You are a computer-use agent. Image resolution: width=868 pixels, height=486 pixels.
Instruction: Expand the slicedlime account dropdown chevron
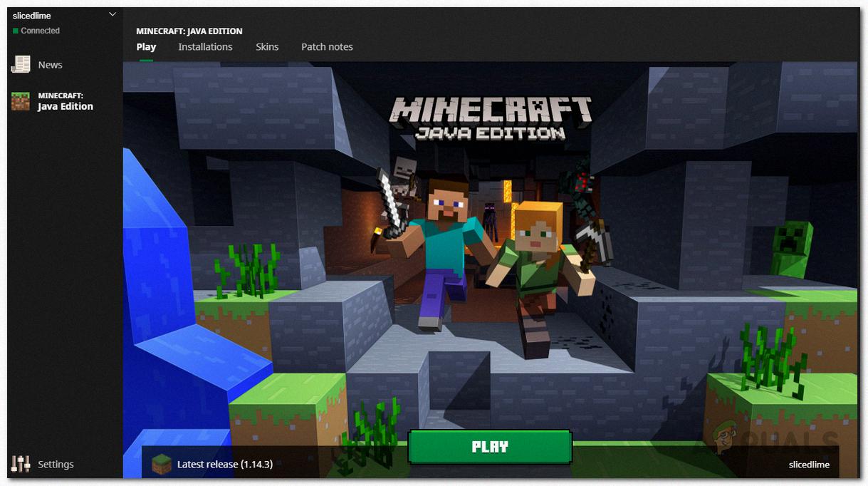(112, 14)
